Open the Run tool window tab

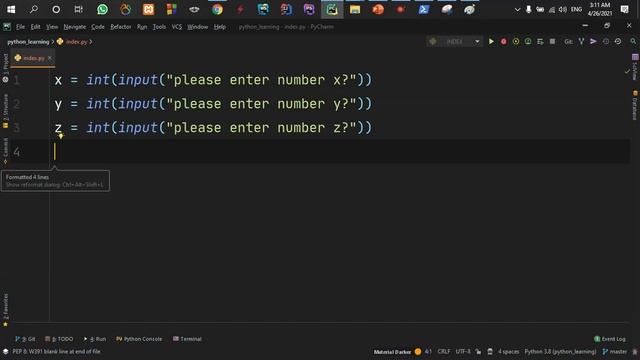pos(95,339)
